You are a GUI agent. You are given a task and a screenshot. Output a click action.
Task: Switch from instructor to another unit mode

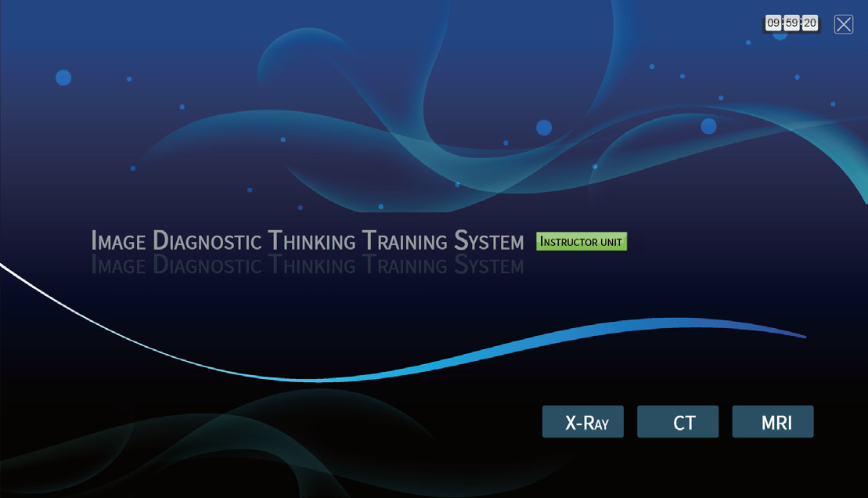pos(582,242)
